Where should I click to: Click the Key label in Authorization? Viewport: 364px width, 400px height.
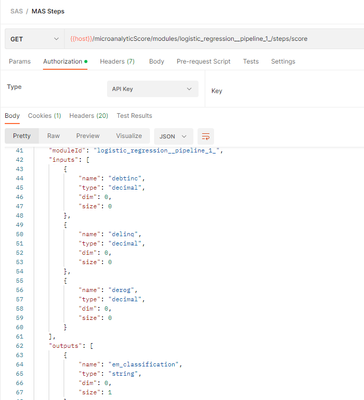[217, 91]
